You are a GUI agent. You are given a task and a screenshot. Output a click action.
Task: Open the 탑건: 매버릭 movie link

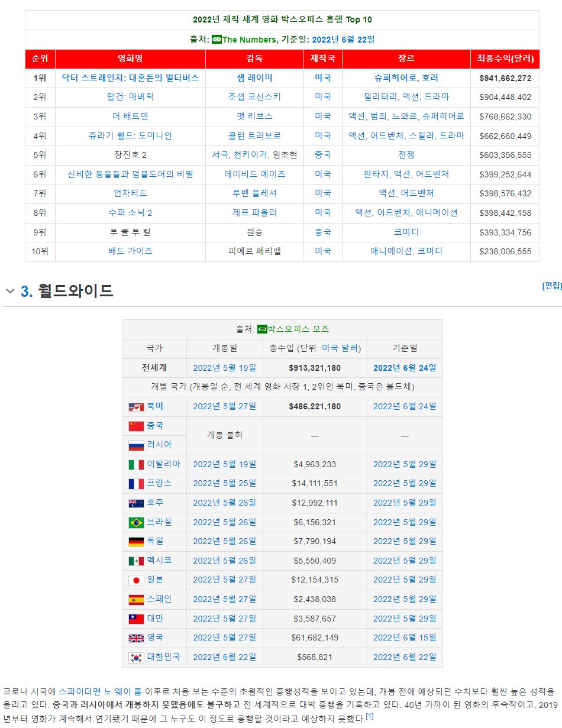130,97
